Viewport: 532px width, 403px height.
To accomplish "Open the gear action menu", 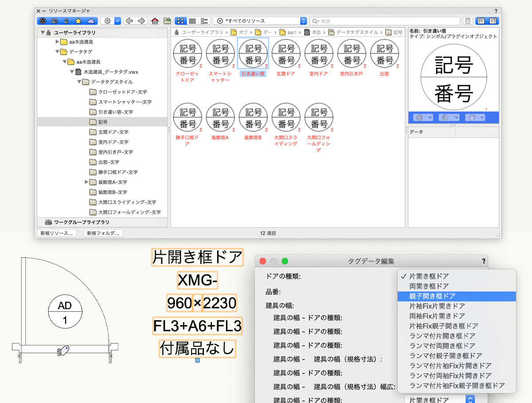I will click(110, 21).
